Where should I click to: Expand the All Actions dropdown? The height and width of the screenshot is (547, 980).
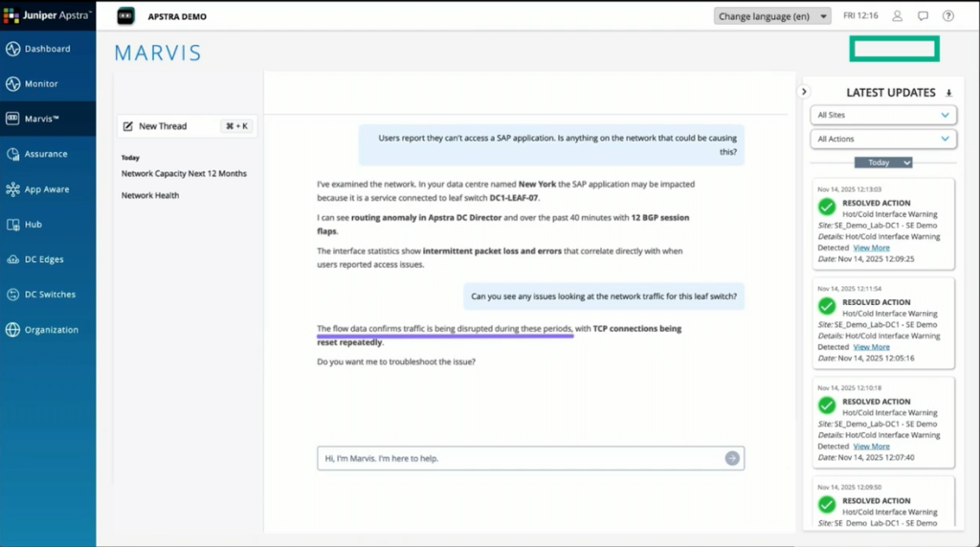coord(882,140)
